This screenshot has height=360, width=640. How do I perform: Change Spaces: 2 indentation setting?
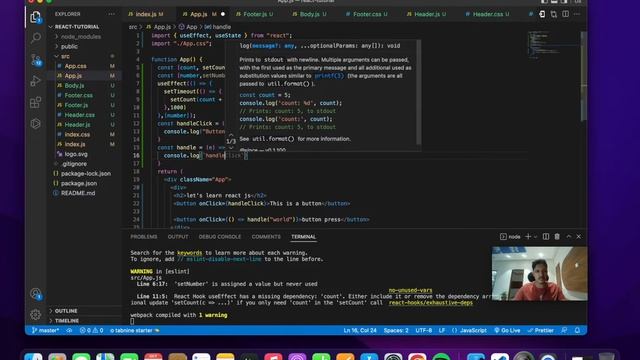(x=396, y=330)
